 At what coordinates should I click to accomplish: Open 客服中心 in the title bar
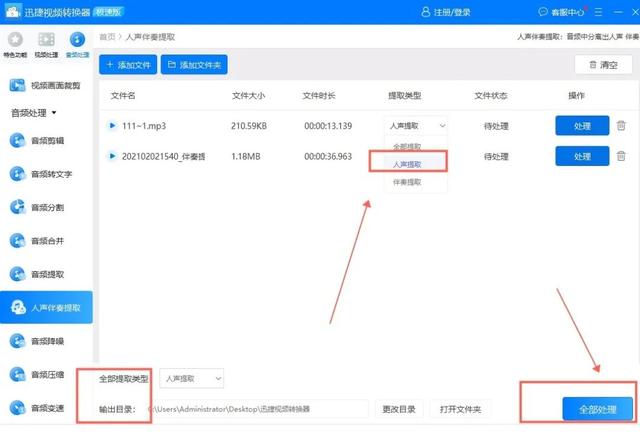561,12
